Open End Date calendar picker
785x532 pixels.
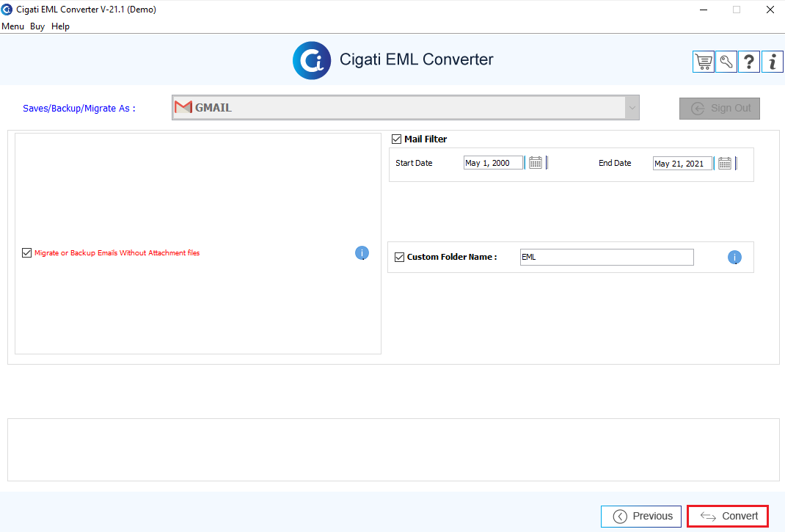pyautogui.click(x=724, y=164)
